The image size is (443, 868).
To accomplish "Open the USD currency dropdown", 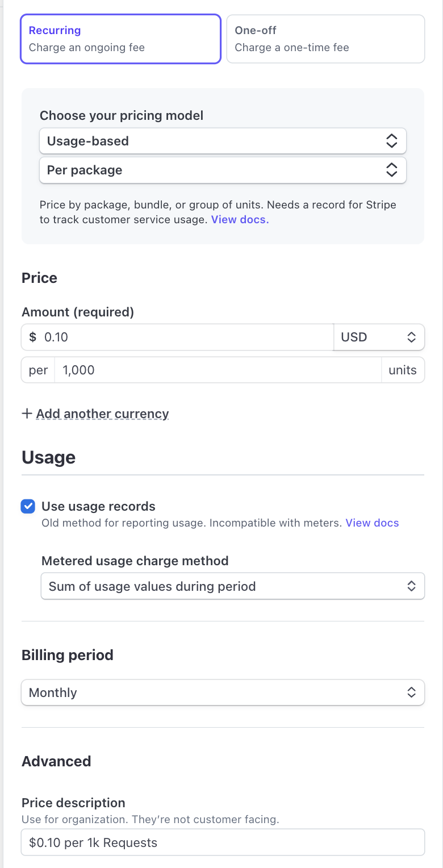I will click(x=378, y=337).
